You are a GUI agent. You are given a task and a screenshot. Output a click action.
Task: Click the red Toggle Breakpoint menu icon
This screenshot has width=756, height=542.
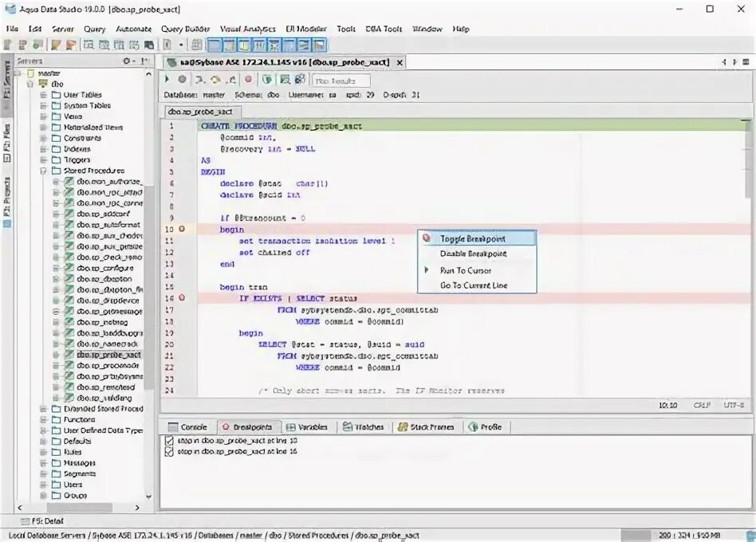click(426, 238)
